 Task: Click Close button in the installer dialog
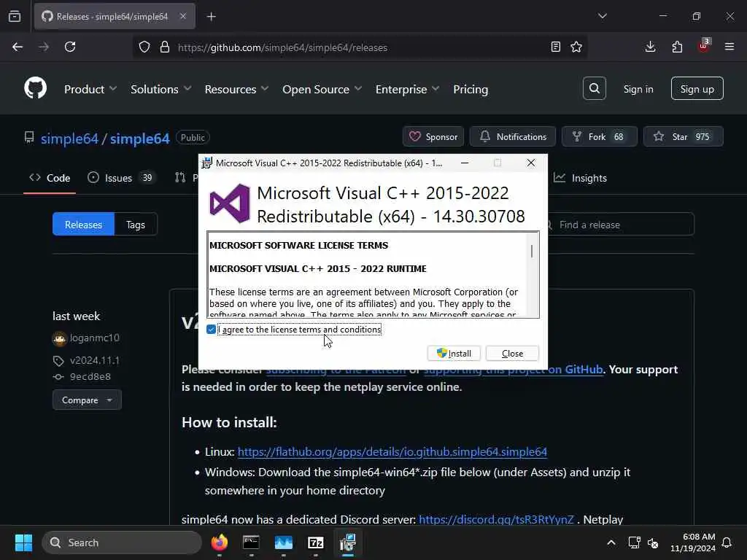(x=512, y=354)
